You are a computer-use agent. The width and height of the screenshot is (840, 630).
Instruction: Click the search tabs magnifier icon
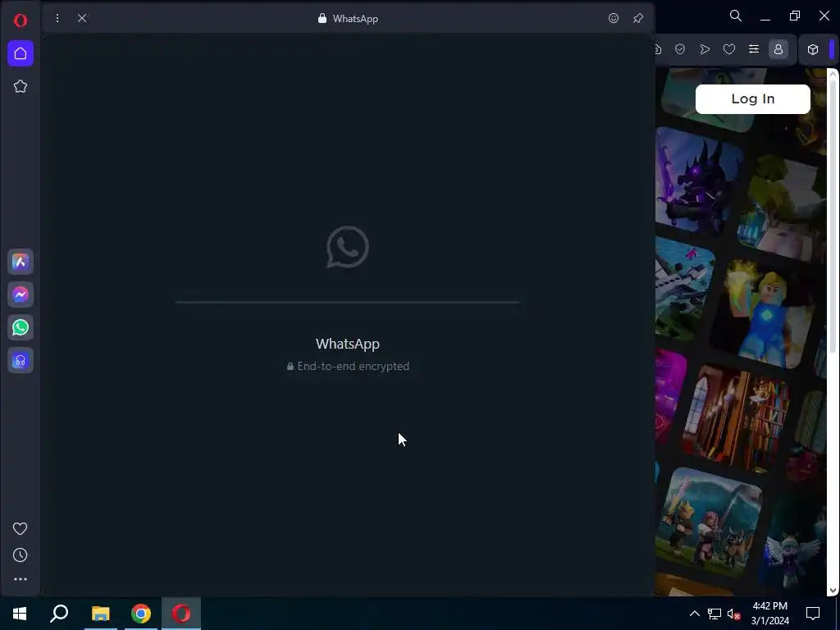coord(736,16)
